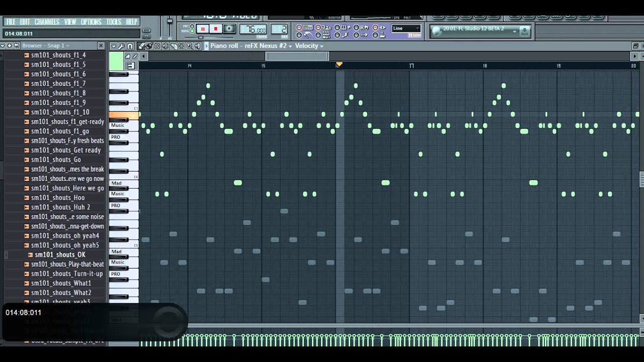Toggle wait for input to start playing
Screen dimensions: 644x362
[x=318, y=35]
